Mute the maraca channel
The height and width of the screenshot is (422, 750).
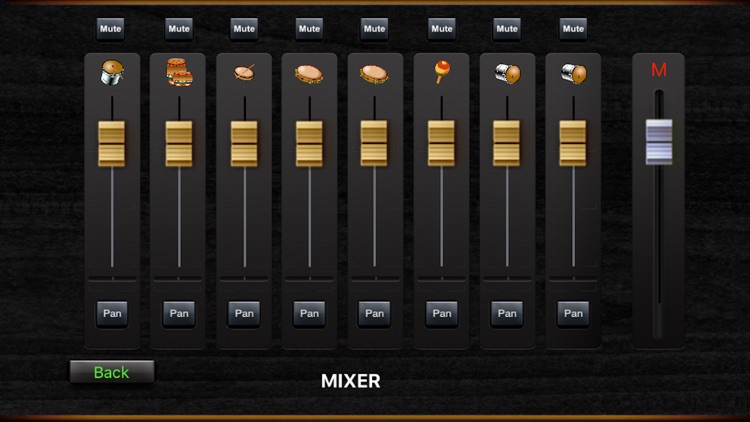pos(441,29)
